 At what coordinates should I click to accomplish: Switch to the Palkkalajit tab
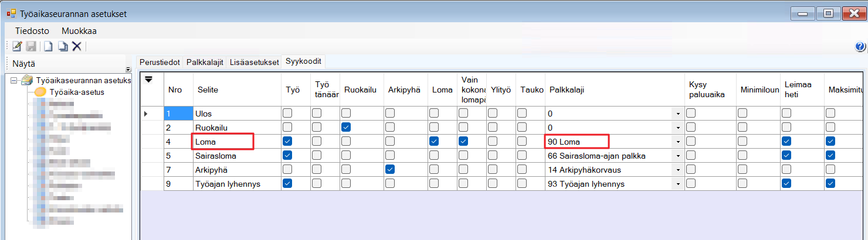[205, 62]
